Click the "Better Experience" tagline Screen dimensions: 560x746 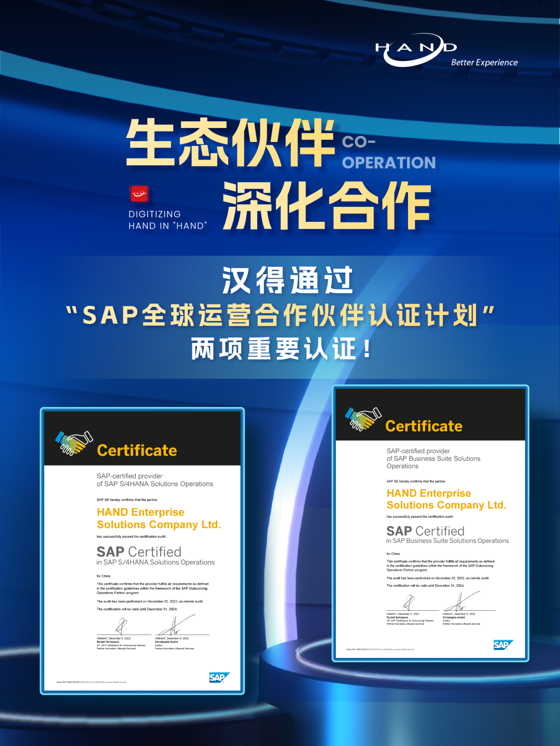coord(484,63)
